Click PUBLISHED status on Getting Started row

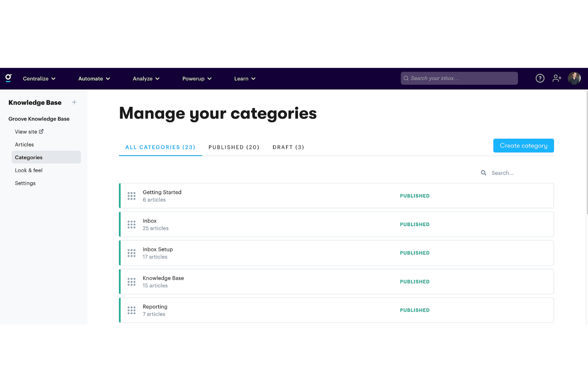[x=414, y=196]
